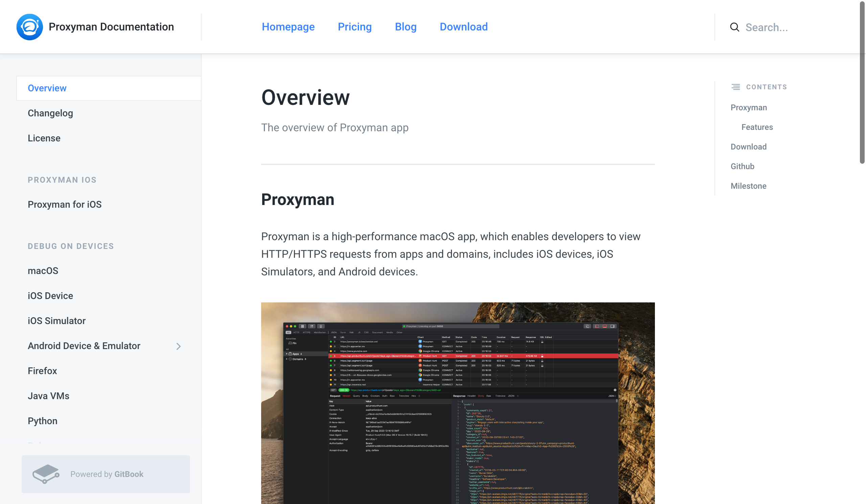Open the Blog nav link
The width and height of the screenshot is (866, 504).
[x=406, y=27]
